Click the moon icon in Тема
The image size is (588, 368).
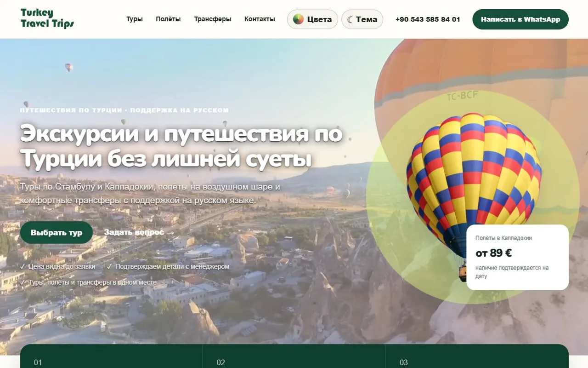click(x=350, y=19)
